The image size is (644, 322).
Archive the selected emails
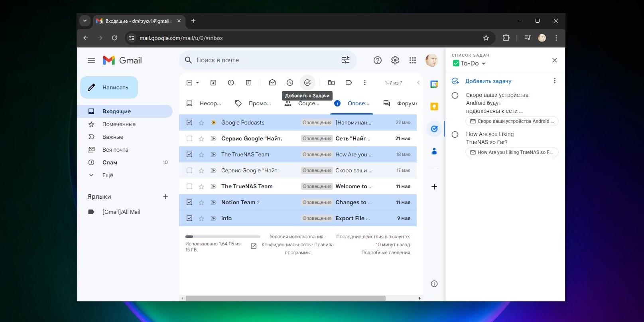213,83
